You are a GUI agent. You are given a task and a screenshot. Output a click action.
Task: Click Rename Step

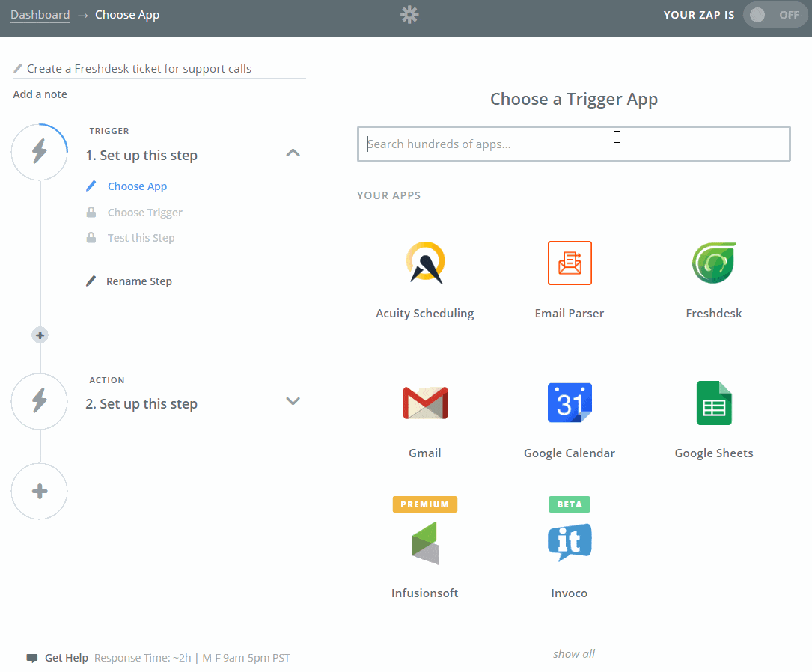138,281
